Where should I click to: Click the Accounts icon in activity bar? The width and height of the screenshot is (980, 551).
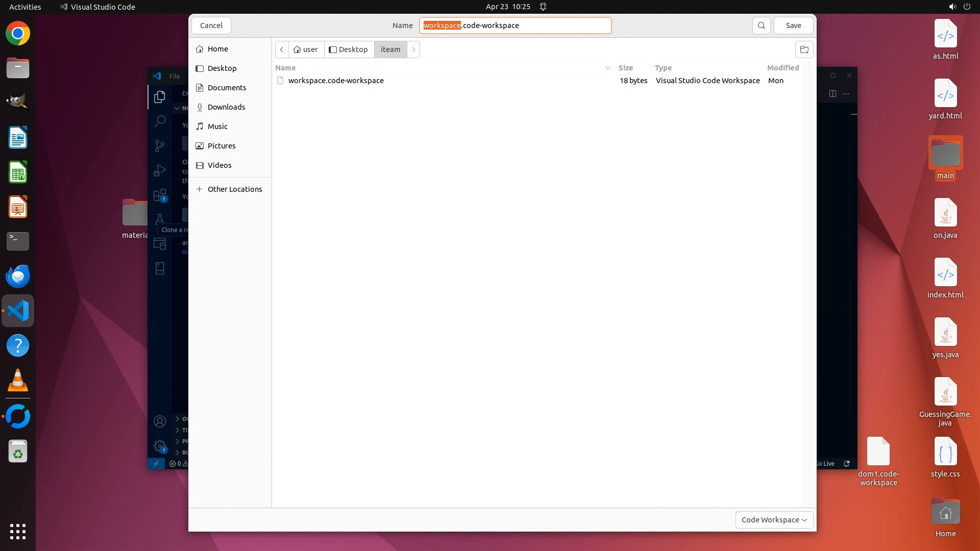pos(160,421)
